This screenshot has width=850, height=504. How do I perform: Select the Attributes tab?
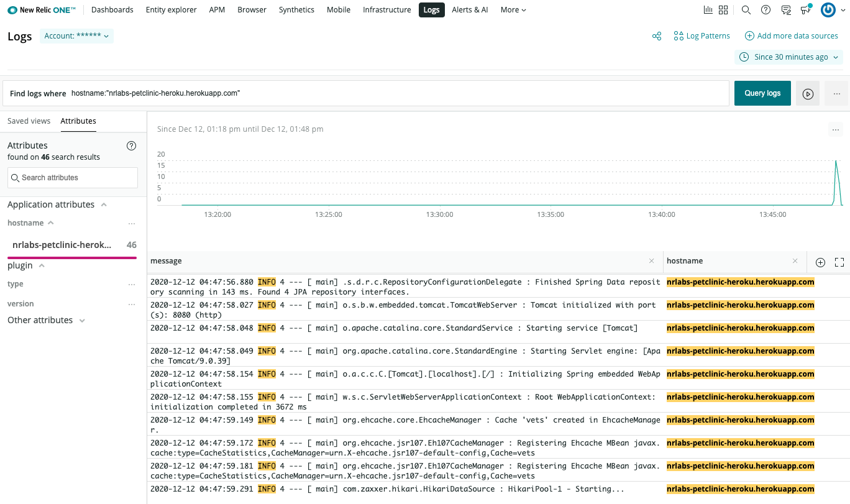78,121
